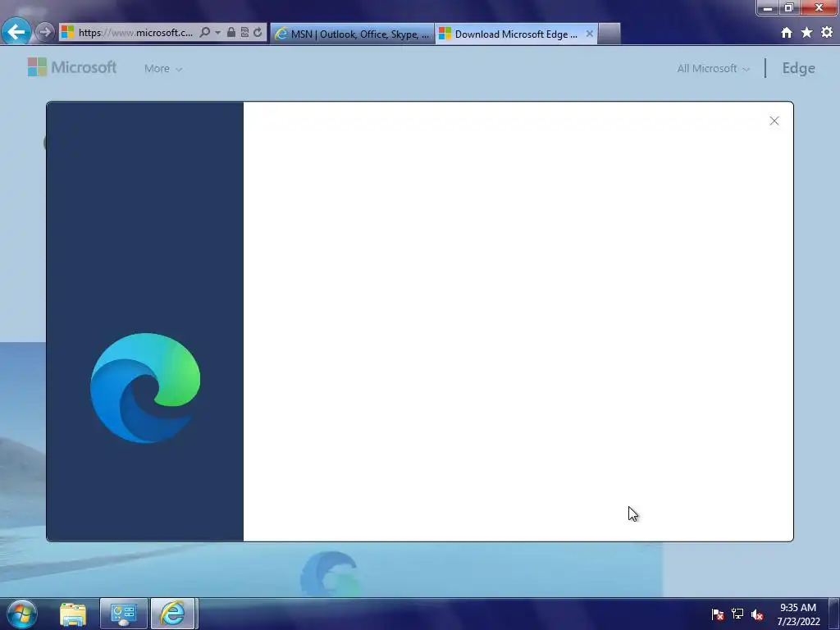
Task: Go back with the browser Back arrow
Action: pyautogui.click(x=16, y=32)
